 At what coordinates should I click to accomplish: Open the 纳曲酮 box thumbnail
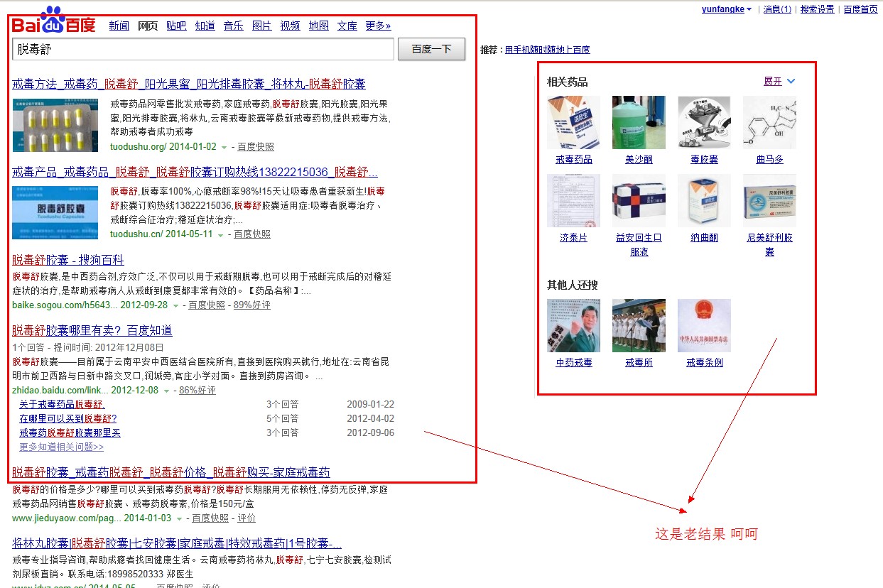point(704,200)
